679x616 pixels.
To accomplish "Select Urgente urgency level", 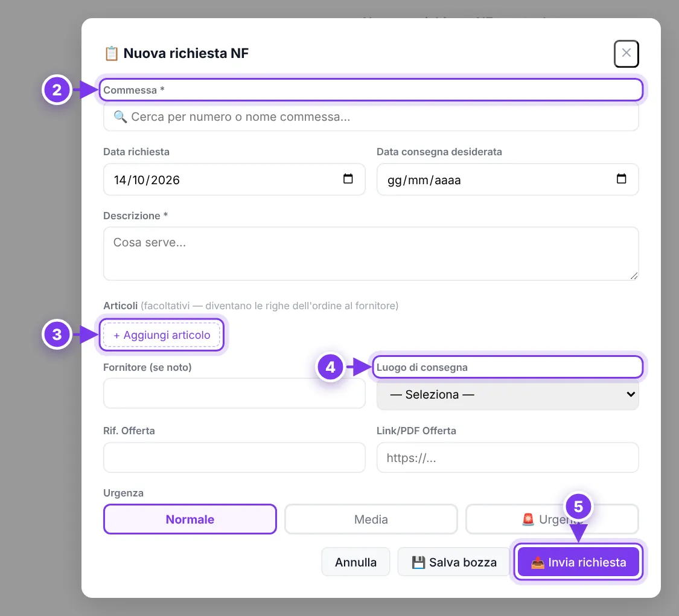I will point(552,519).
